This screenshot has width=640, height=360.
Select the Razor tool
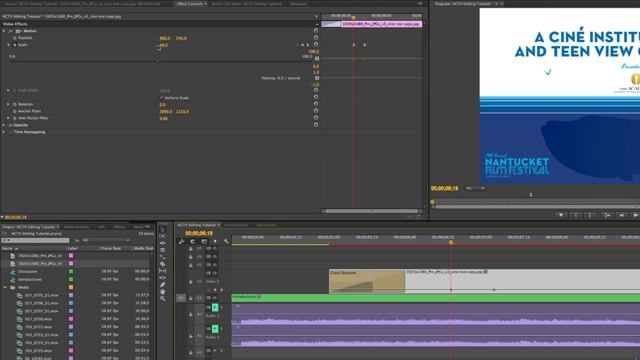point(163,264)
